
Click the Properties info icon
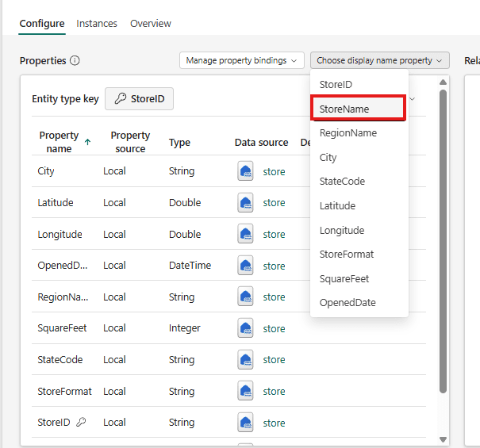click(75, 60)
